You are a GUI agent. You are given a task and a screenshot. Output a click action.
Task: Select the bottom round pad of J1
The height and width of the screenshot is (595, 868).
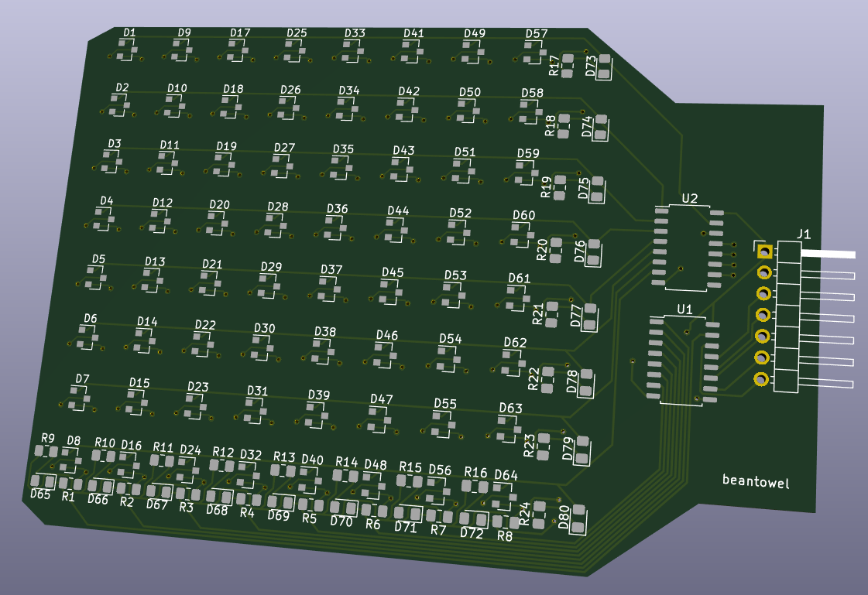[762, 379]
